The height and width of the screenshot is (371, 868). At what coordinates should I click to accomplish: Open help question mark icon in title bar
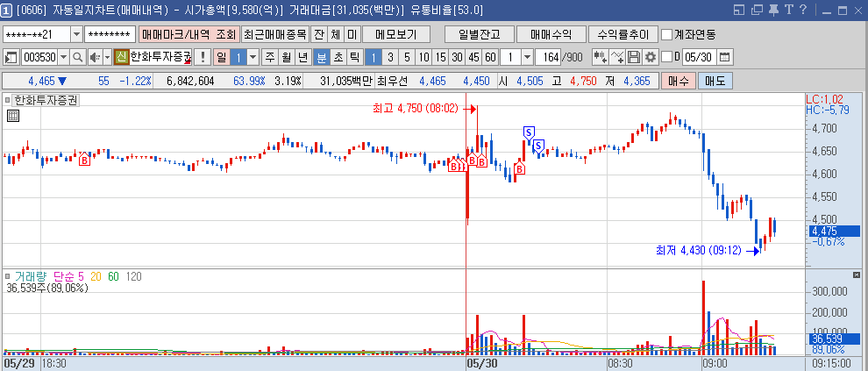803,10
